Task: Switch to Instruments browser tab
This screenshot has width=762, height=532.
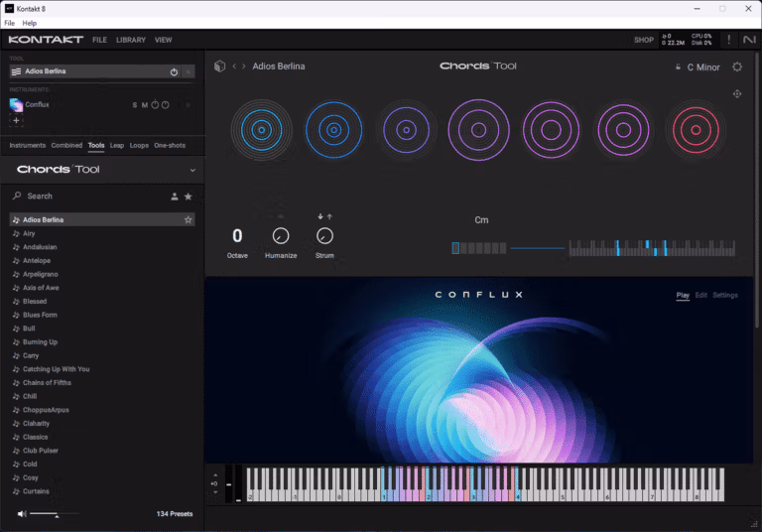Action: (x=27, y=145)
